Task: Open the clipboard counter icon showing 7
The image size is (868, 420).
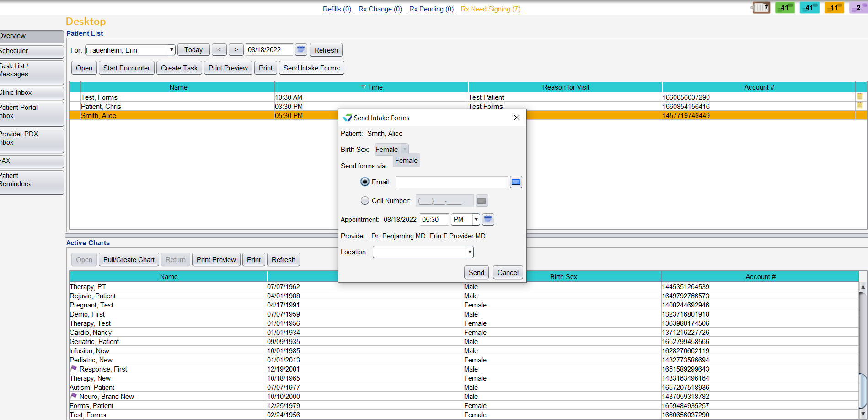Action: pos(761,7)
